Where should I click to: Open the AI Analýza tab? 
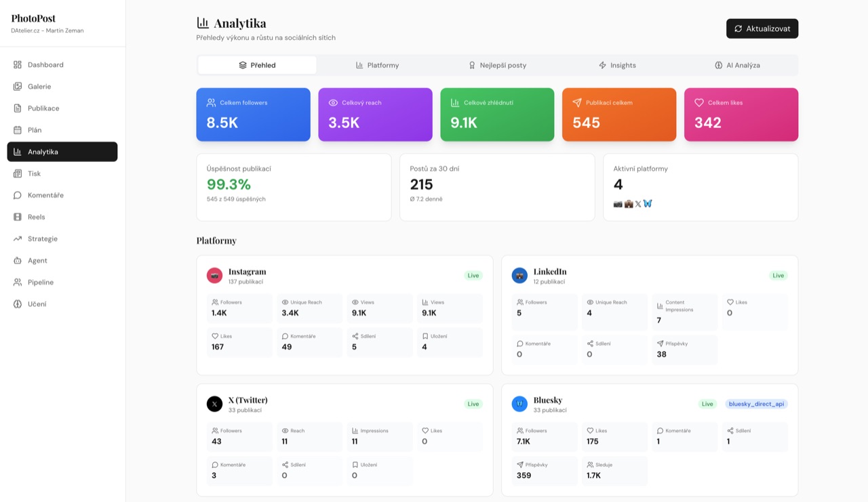click(737, 65)
